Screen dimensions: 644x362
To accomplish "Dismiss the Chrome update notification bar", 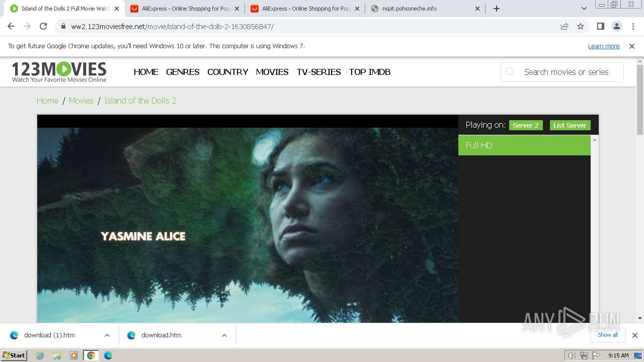I will [x=632, y=46].
